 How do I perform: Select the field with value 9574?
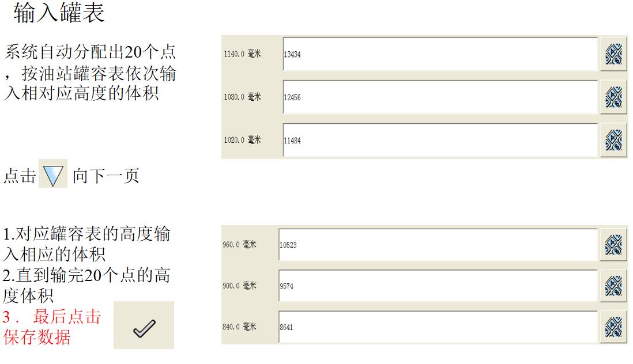pos(438,286)
